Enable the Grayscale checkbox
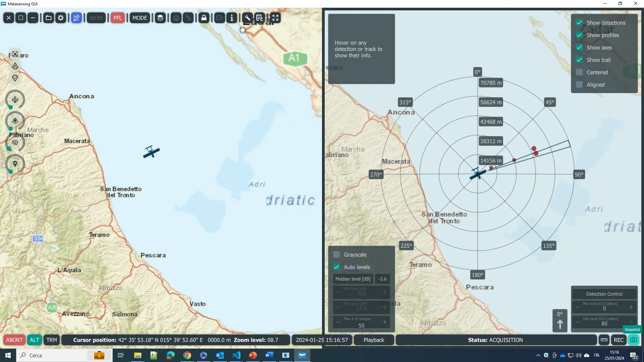Viewport: 644px width, 362px height. click(x=336, y=255)
